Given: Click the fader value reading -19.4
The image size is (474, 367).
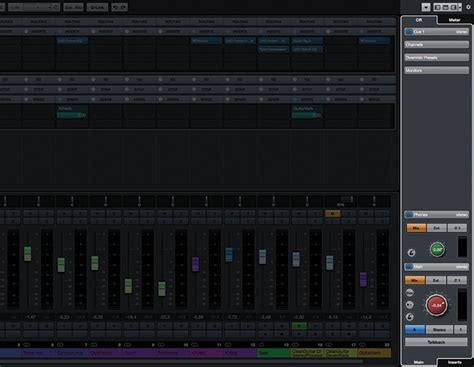Looking at the screenshot, I should pos(131,317).
